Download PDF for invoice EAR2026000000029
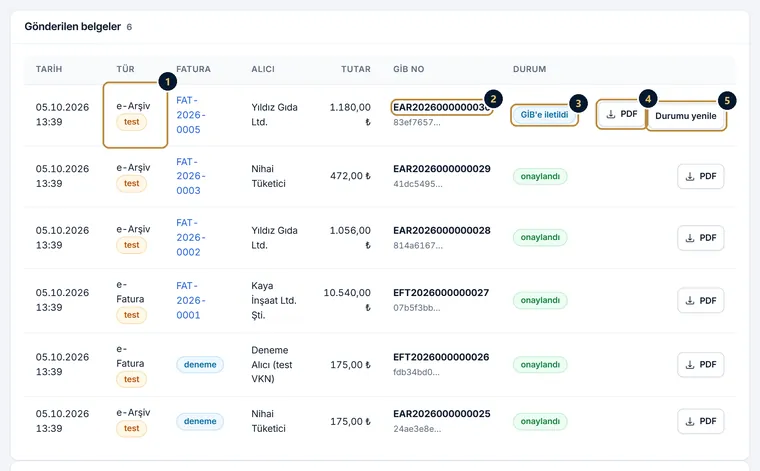Viewport: 760px width, 471px height. coord(700,176)
